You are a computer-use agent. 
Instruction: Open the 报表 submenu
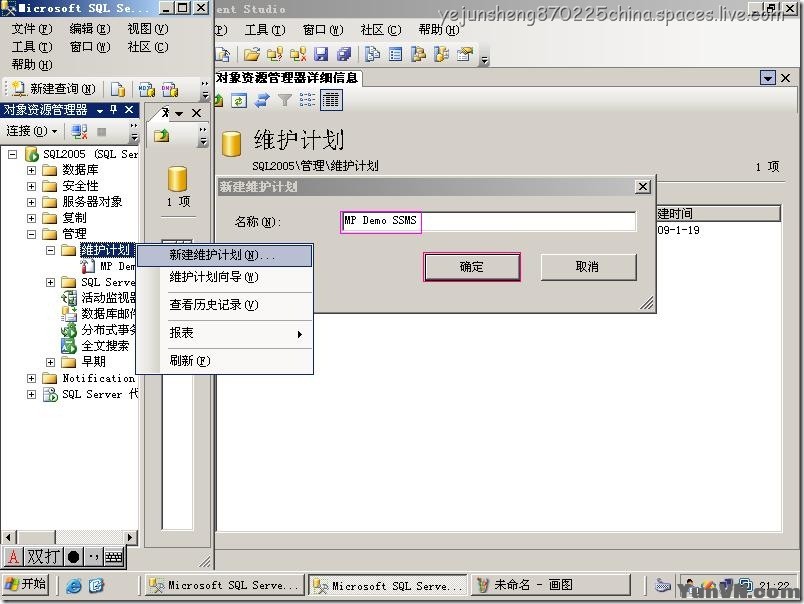225,333
